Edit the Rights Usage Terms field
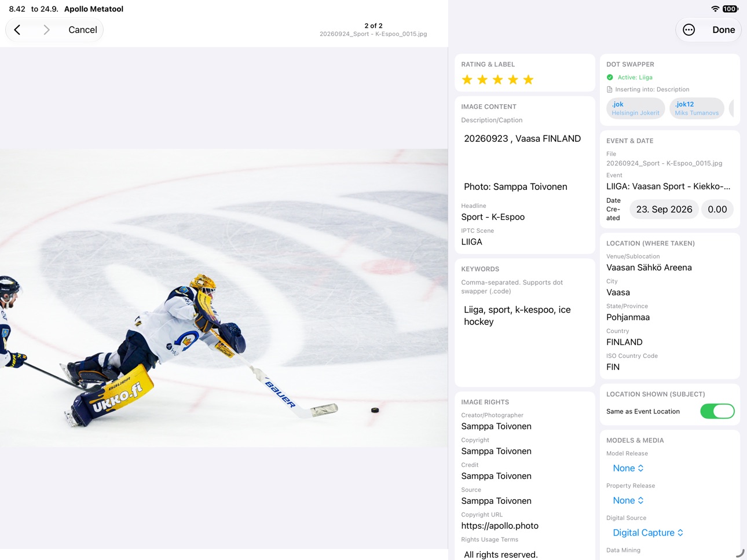This screenshot has height=560, width=747. (x=525, y=554)
